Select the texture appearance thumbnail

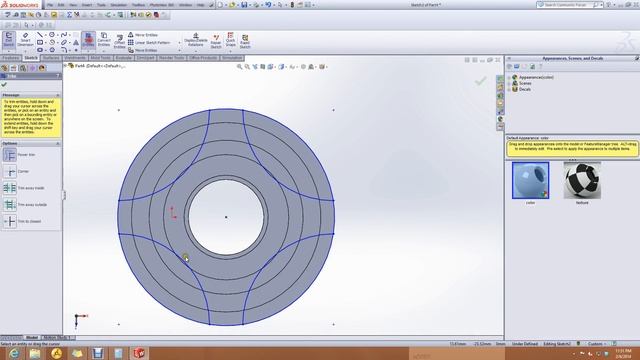(x=582, y=180)
